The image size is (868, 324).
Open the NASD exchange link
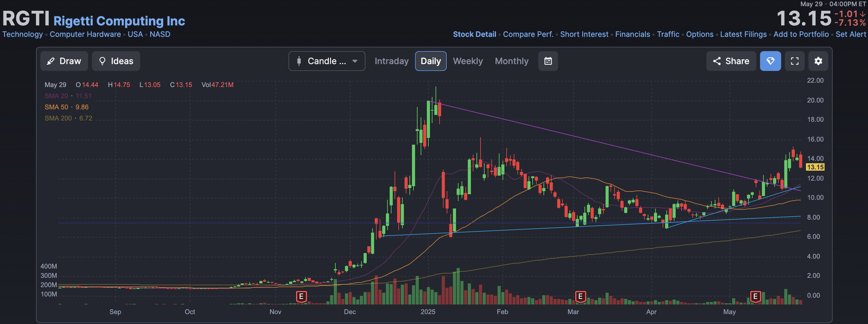point(160,34)
